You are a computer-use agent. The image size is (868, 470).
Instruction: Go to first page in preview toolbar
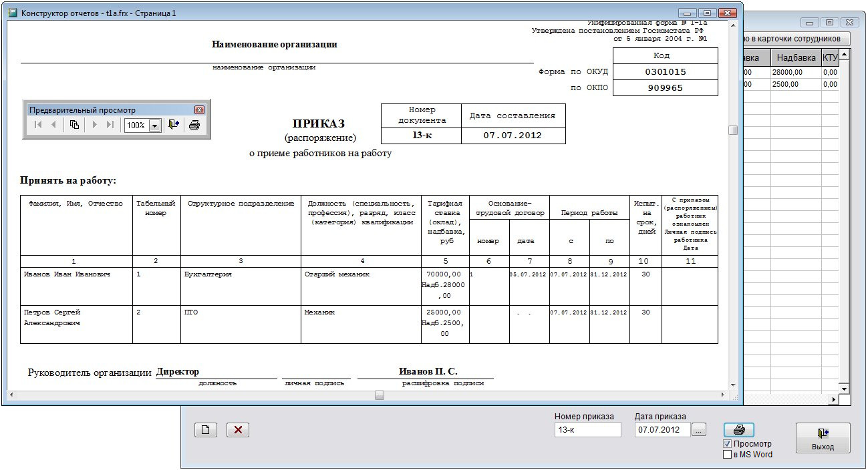pyautogui.click(x=38, y=125)
